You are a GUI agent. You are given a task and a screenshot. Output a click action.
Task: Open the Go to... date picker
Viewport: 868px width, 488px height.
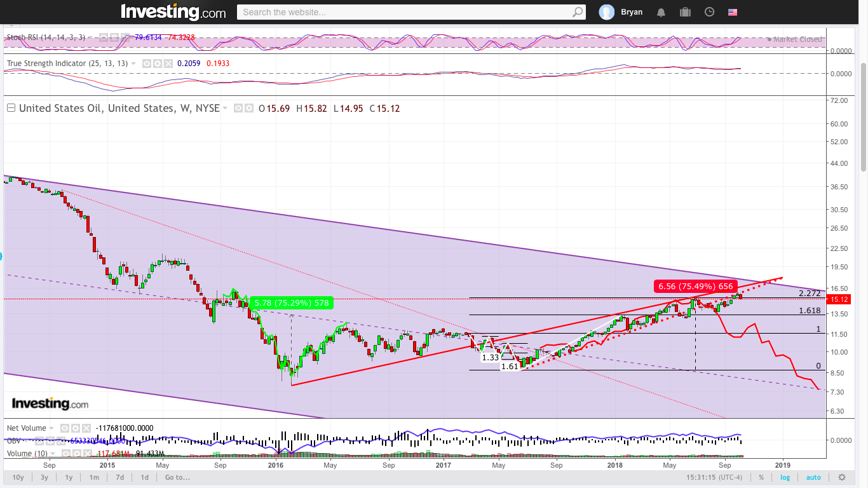177,477
